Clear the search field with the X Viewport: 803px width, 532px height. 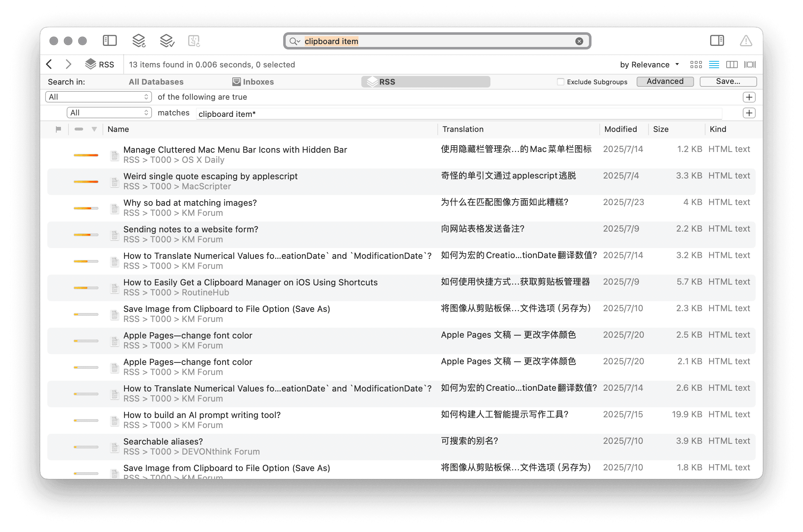coord(579,41)
